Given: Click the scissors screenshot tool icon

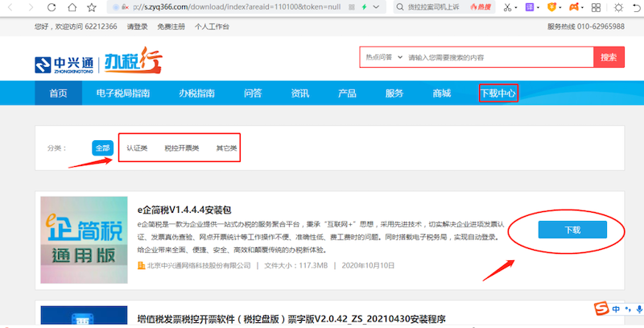Looking at the screenshot, I should [508, 7].
